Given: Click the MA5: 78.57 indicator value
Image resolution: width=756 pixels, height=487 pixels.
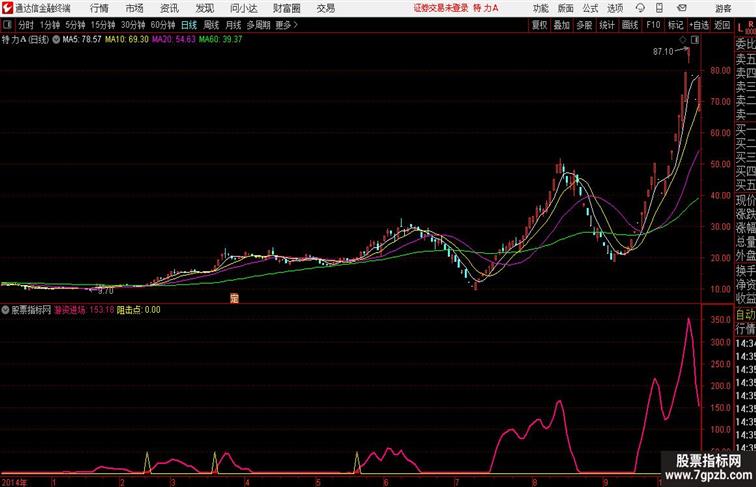Looking at the screenshot, I should tap(82, 40).
